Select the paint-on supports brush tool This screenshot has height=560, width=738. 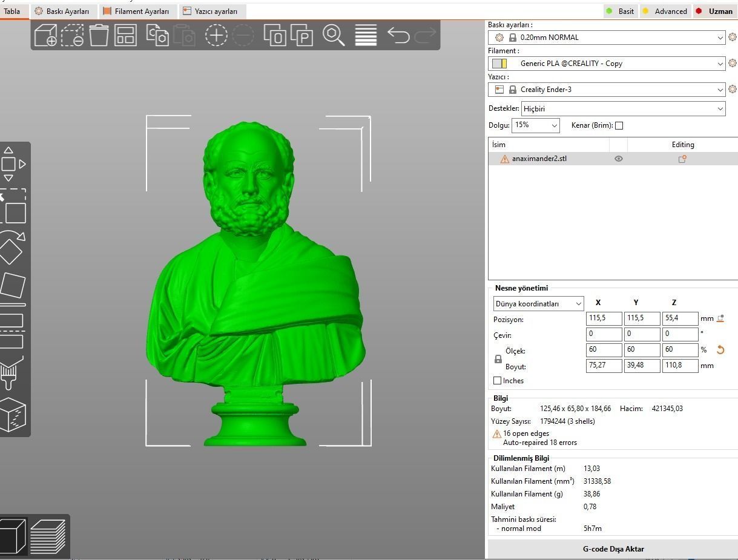(10, 372)
